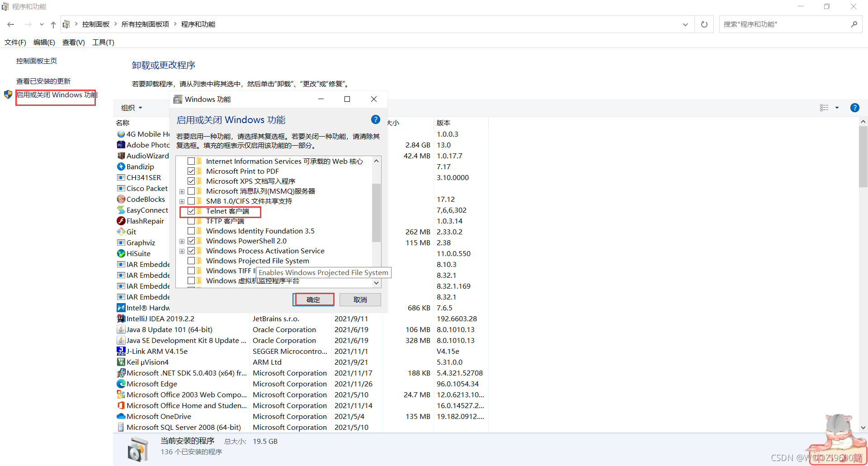Click 启用或关闭 Windows 功能 link

(x=57, y=95)
